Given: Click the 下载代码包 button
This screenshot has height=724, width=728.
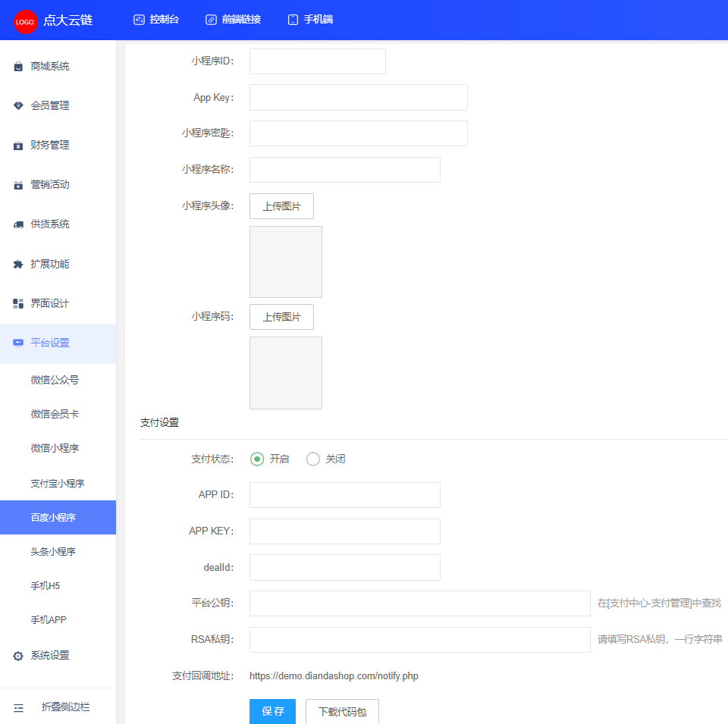Looking at the screenshot, I should pos(342,711).
